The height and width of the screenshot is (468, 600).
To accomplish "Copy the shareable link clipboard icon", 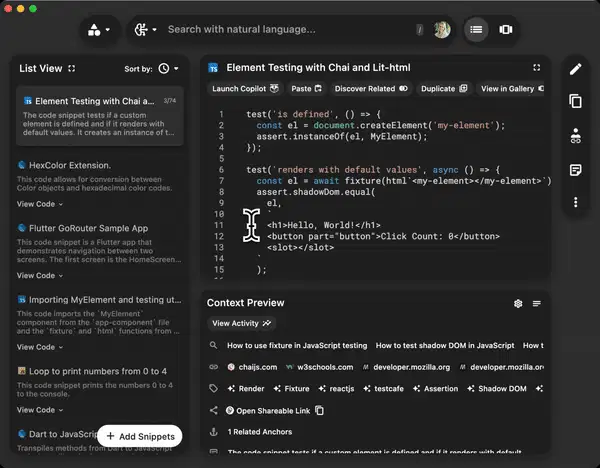I will [319, 410].
